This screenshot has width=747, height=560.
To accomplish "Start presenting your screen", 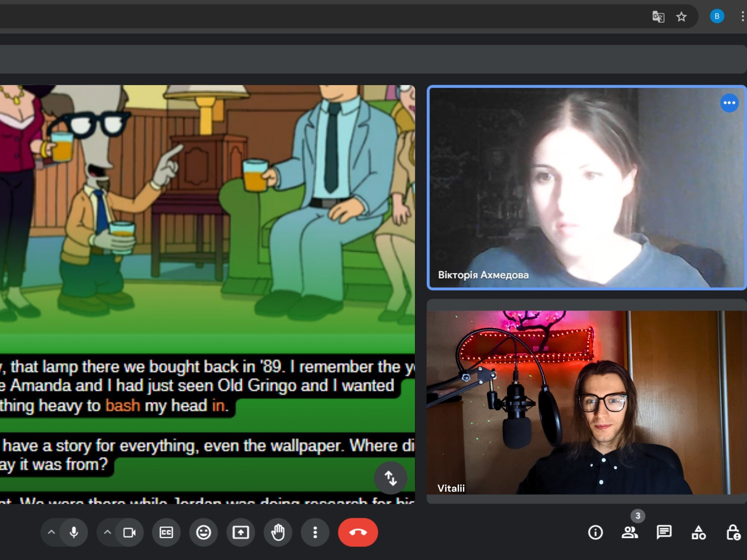I will 241,532.
